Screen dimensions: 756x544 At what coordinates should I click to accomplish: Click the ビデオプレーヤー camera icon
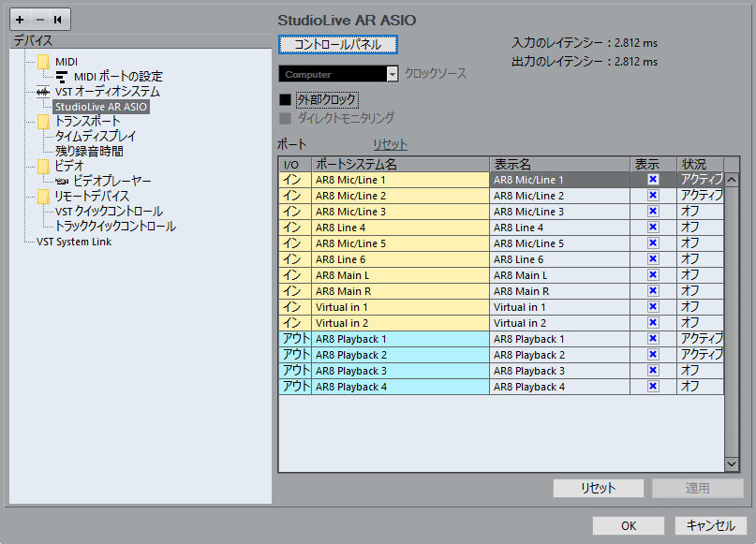pyautogui.click(x=61, y=181)
